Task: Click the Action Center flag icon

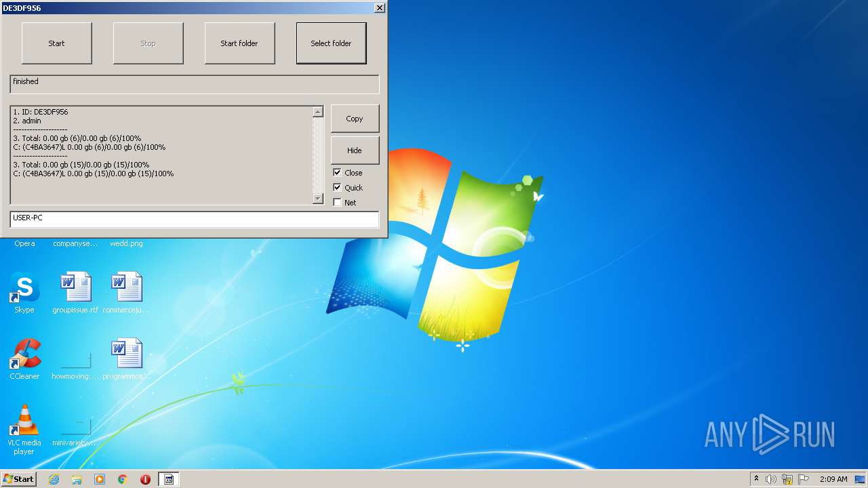Action: click(803, 479)
